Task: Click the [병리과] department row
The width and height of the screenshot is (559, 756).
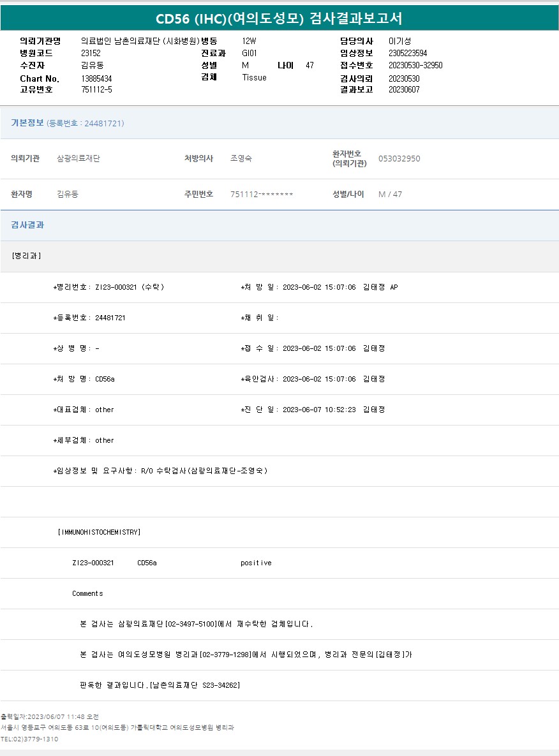Action: [x=27, y=256]
